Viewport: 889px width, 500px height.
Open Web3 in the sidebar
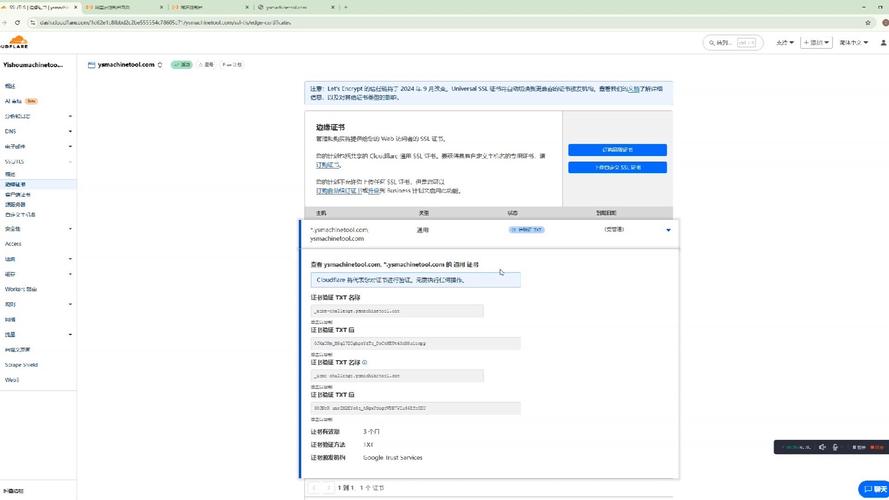coord(11,380)
